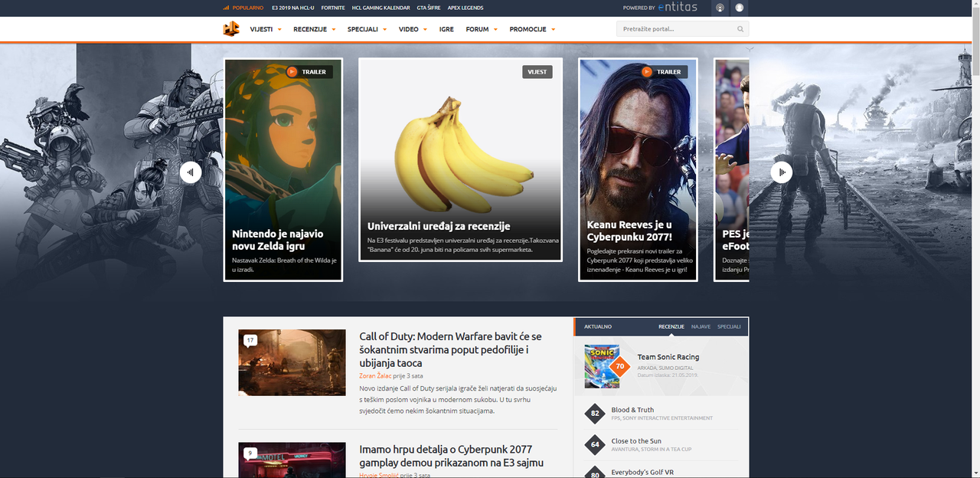This screenshot has width=980, height=478.
Task: Click the score 64 badge for Close to the Sun
Action: pyautogui.click(x=595, y=445)
